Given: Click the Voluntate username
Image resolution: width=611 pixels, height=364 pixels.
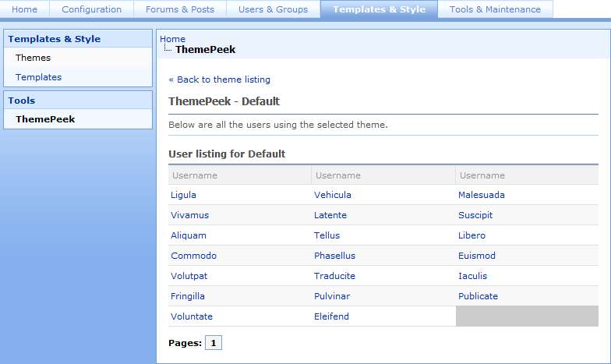Looking at the screenshot, I should (192, 316).
